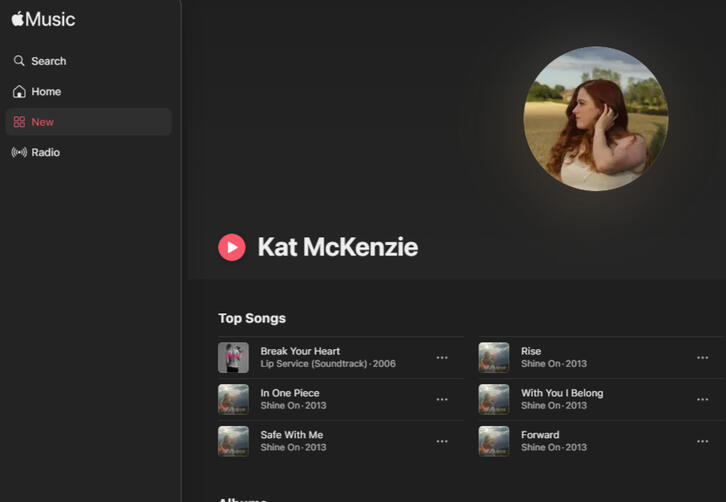Open Radio in the sidebar
Viewport: 726px width, 502px height.
(88, 152)
